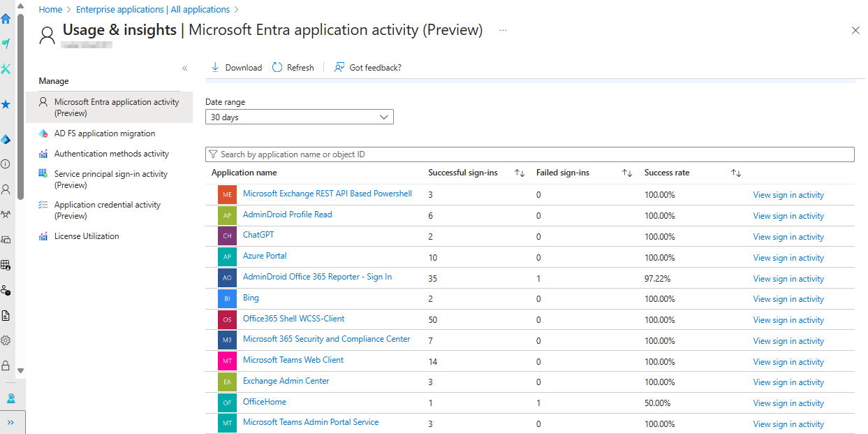The width and height of the screenshot is (868, 434).
Task: Click the star Favorites icon in sidebar
Action: pos(6,104)
